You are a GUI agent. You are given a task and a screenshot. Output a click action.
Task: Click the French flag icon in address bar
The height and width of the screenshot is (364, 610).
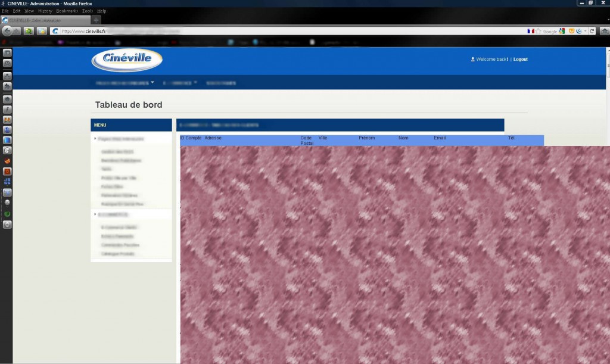pos(531,31)
